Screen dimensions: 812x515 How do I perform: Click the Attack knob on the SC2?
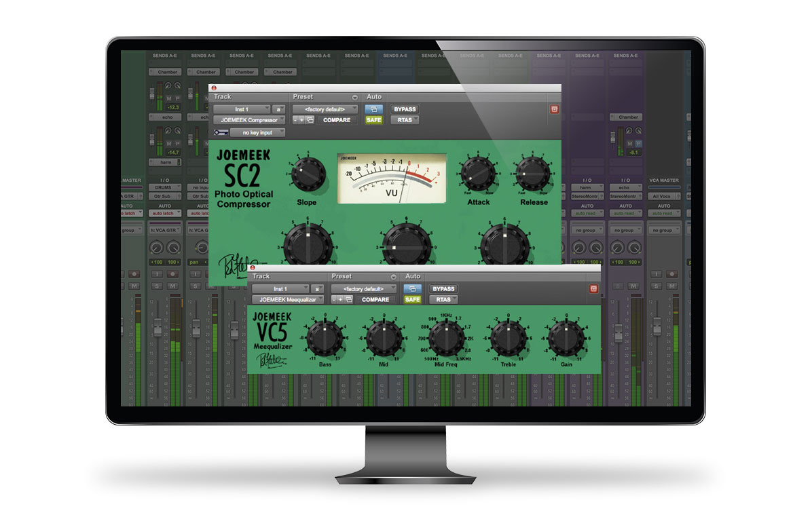[478, 174]
